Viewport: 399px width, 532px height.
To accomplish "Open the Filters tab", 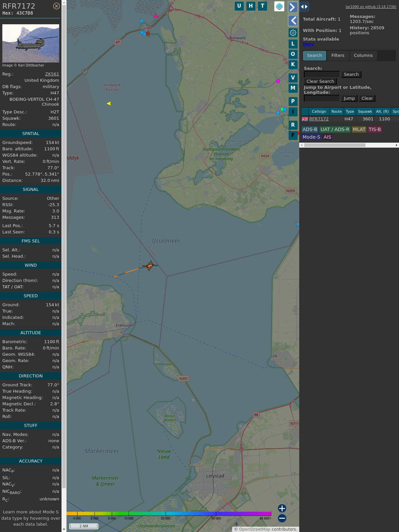I will [x=338, y=56].
